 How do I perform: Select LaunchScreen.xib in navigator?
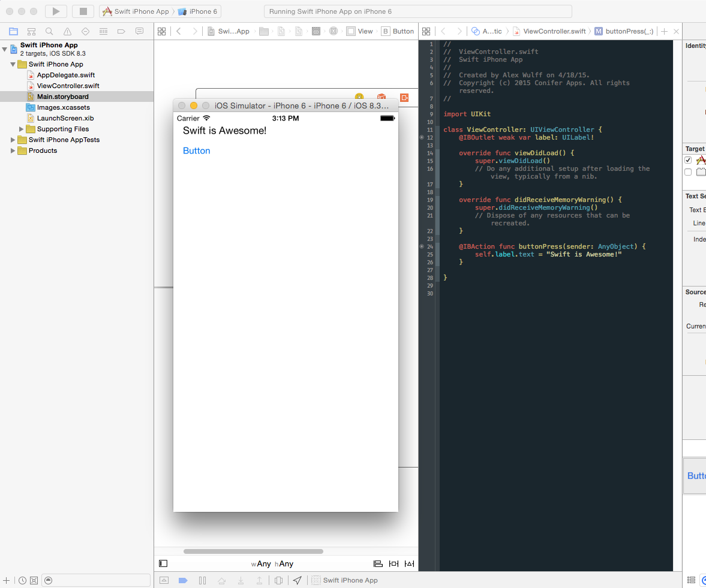tap(65, 118)
